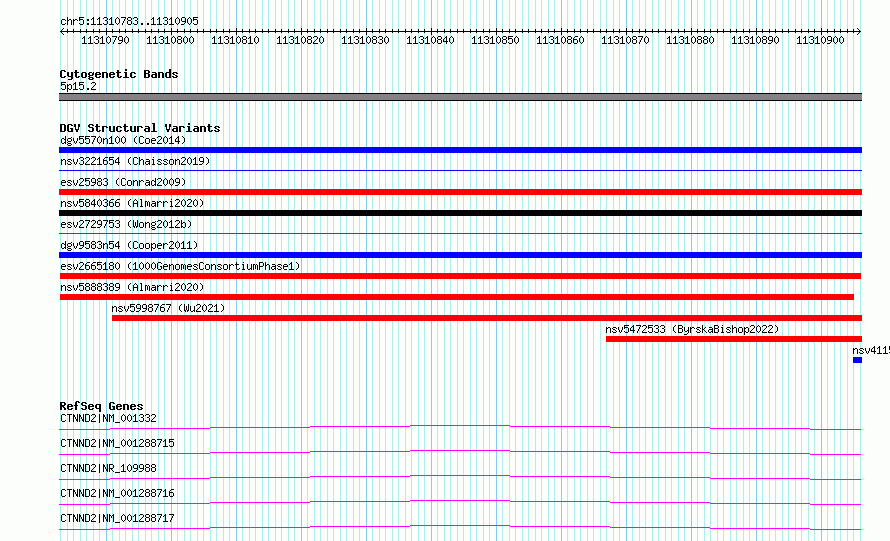Click the nsv5472533 (ByrskaBishop2022) label text
Image resolution: width=890 pixels, height=541 pixels.
(x=692, y=329)
